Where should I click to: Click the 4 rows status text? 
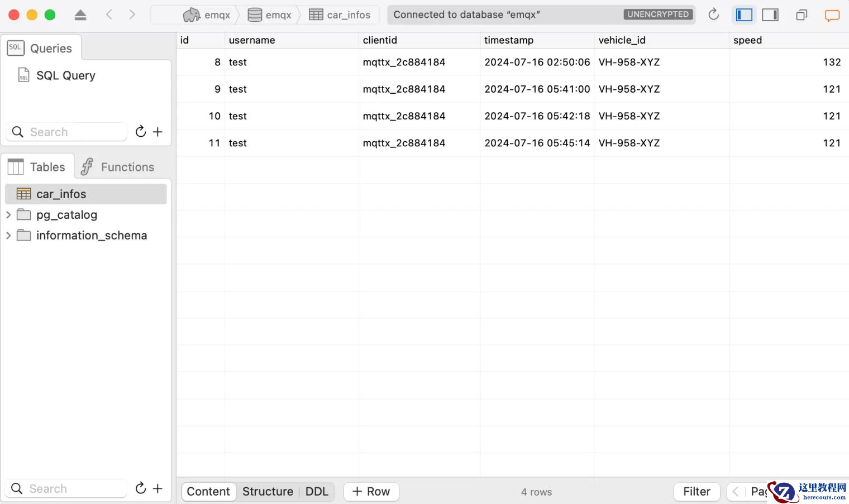536,492
